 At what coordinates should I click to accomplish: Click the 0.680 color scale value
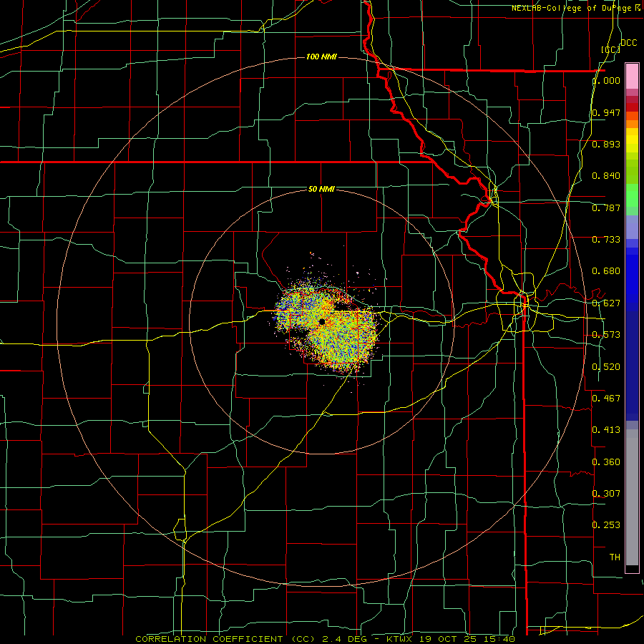[606, 271]
